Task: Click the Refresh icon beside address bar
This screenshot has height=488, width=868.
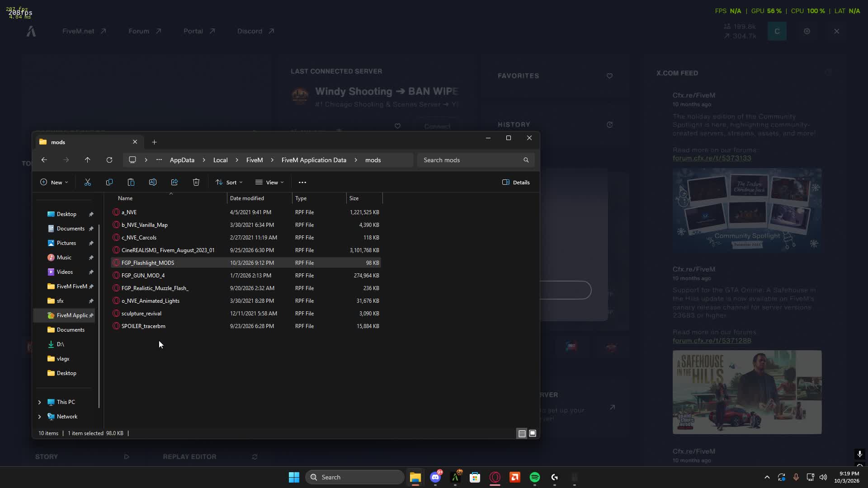Action: click(109, 160)
